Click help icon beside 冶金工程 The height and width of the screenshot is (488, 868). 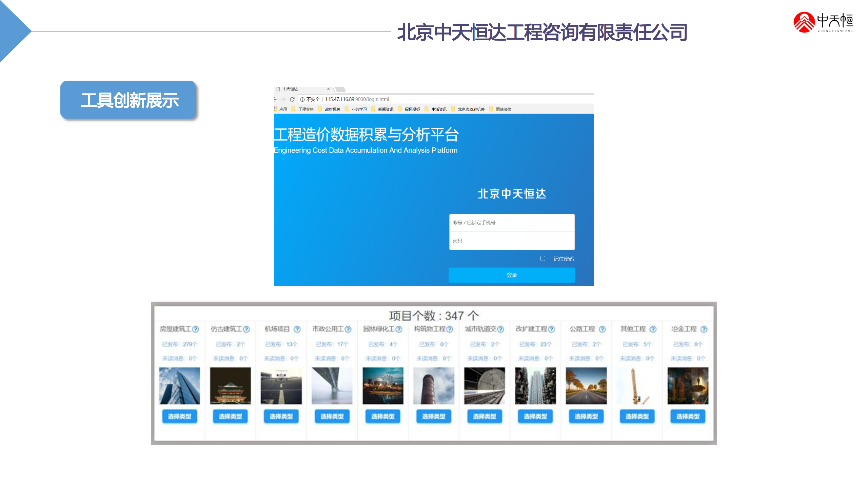pyautogui.click(x=704, y=329)
